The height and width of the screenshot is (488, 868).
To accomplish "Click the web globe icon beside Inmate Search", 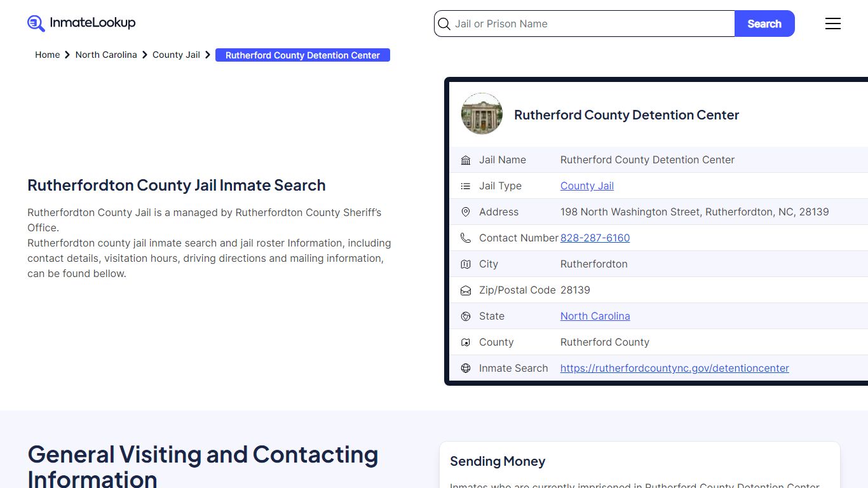I will (x=466, y=369).
